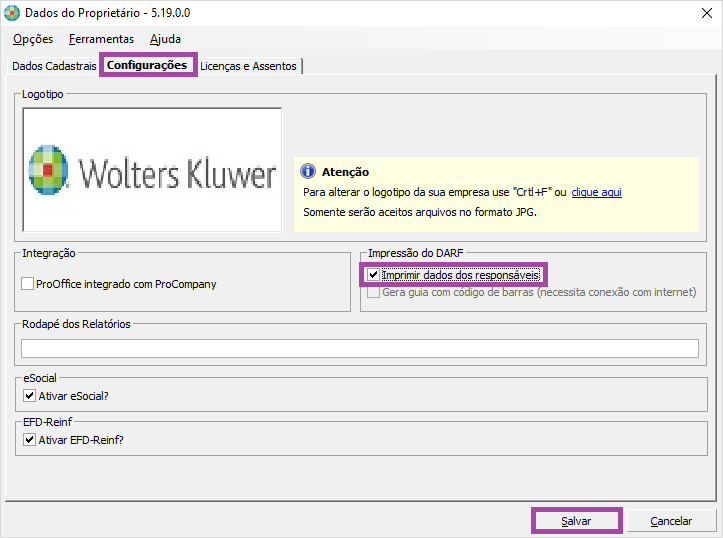Follow the 'clique aqui' link
This screenshot has width=723, height=538.
pyautogui.click(x=596, y=192)
